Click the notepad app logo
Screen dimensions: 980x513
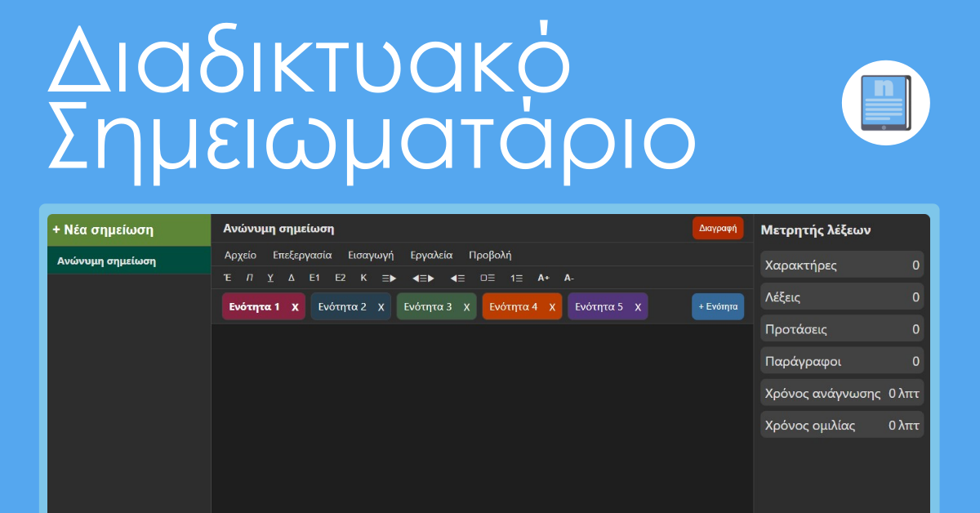(886, 102)
